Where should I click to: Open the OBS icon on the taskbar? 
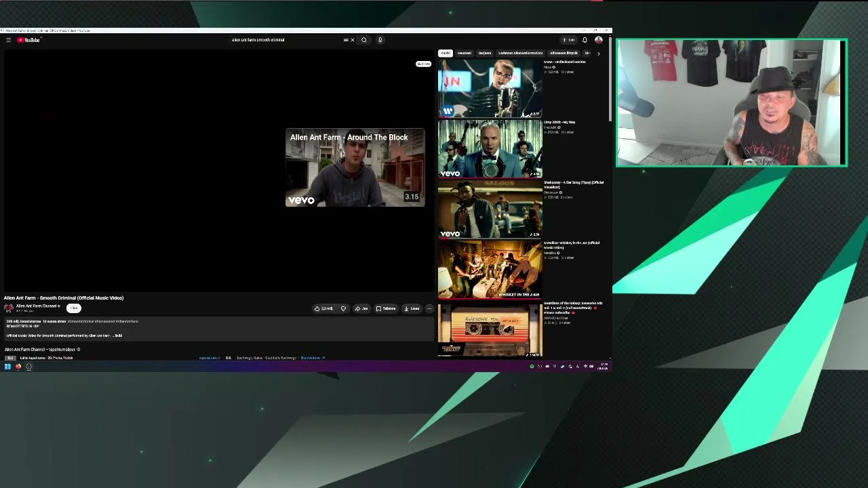pyautogui.click(x=29, y=367)
